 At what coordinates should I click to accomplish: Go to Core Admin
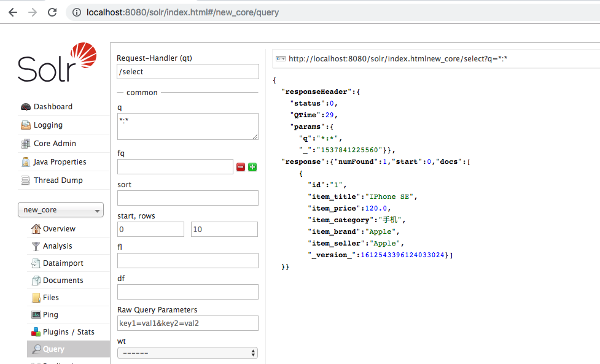tap(55, 144)
